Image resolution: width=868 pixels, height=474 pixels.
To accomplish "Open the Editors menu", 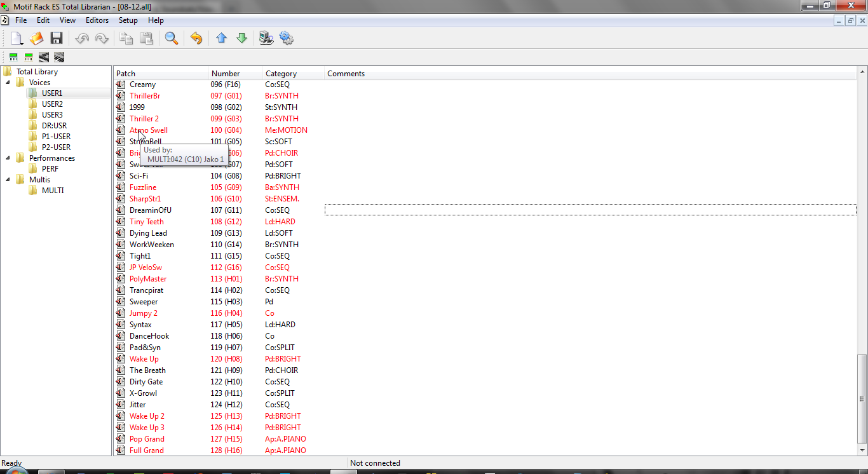I will (97, 20).
